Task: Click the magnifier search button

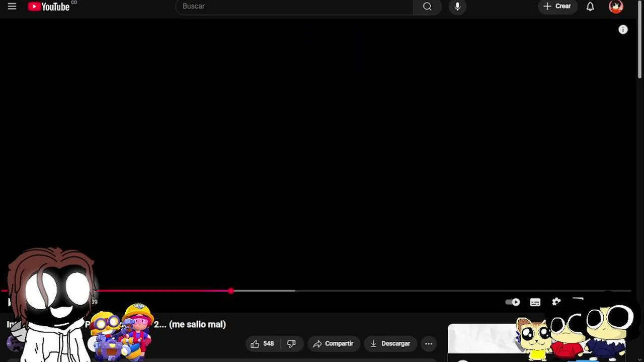Action: pyautogui.click(x=427, y=7)
